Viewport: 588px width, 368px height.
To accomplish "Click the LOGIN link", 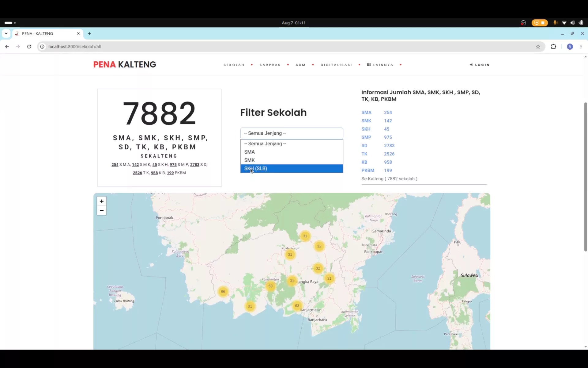I will pyautogui.click(x=480, y=65).
